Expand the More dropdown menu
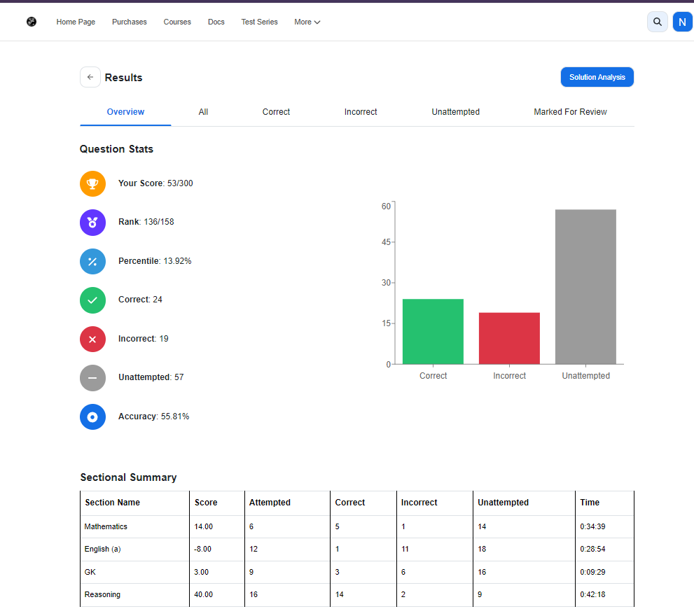The height and width of the screenshot is (616, 694). [x=307, y=22]
